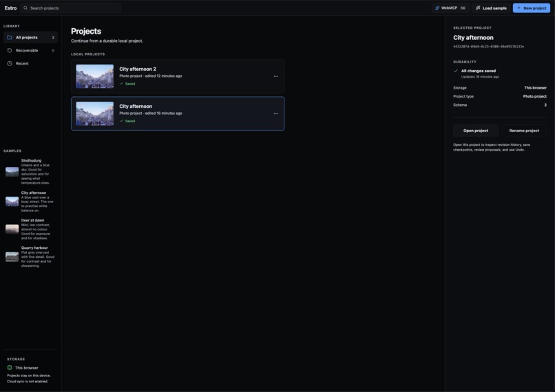555x392 pixels.
Task: Select All projects in library
Action: (30, 37)
